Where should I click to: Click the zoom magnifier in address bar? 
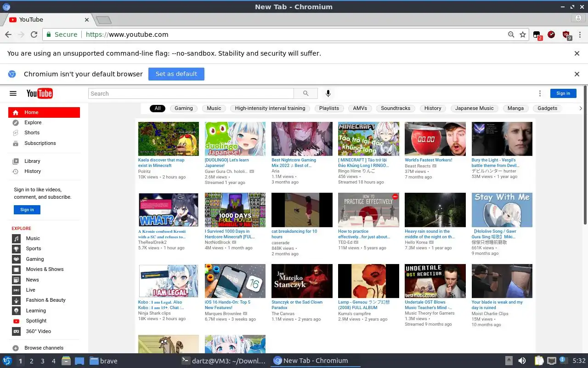tap(511, 34)
